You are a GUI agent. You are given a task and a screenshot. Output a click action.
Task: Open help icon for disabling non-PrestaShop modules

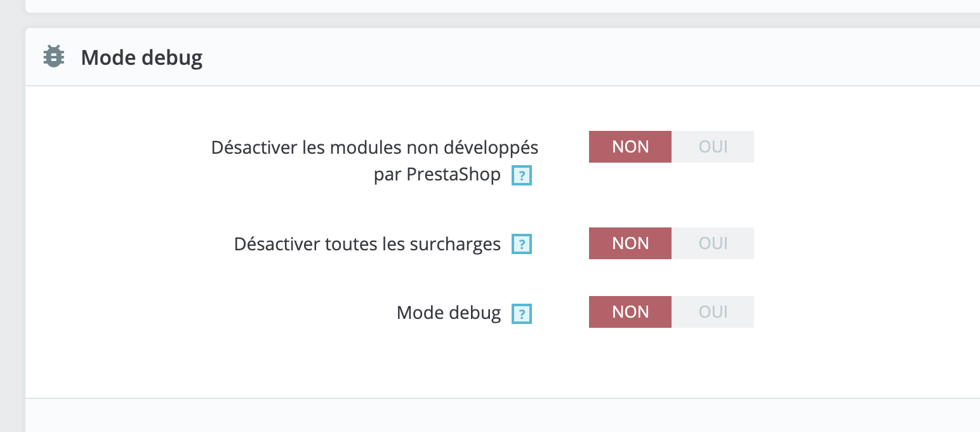522,175
